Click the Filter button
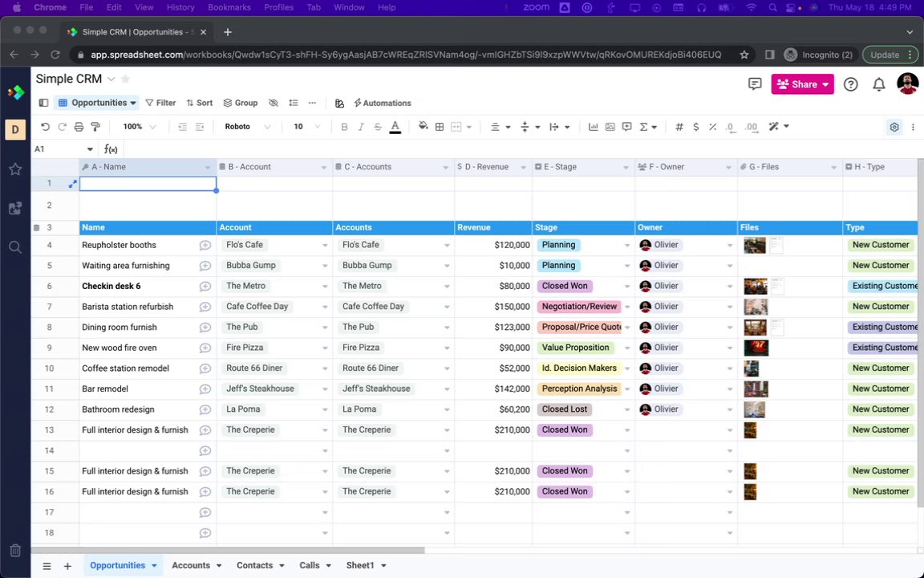The height and width of the screenshot is (578, 924). [160, 103]
